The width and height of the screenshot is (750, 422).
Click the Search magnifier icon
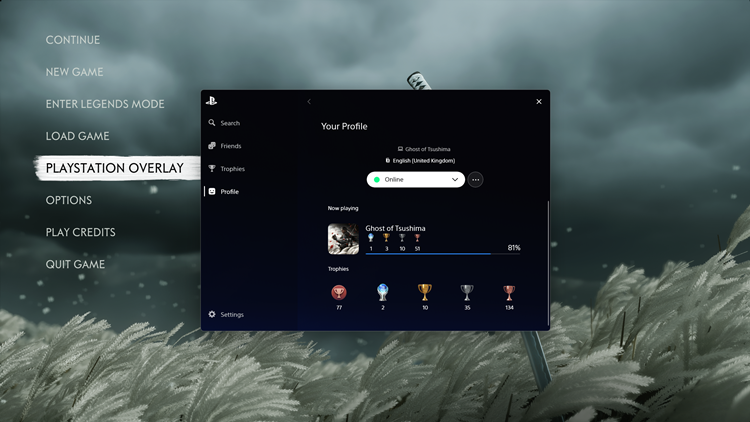pyautogui.click(x=212, y=123)
